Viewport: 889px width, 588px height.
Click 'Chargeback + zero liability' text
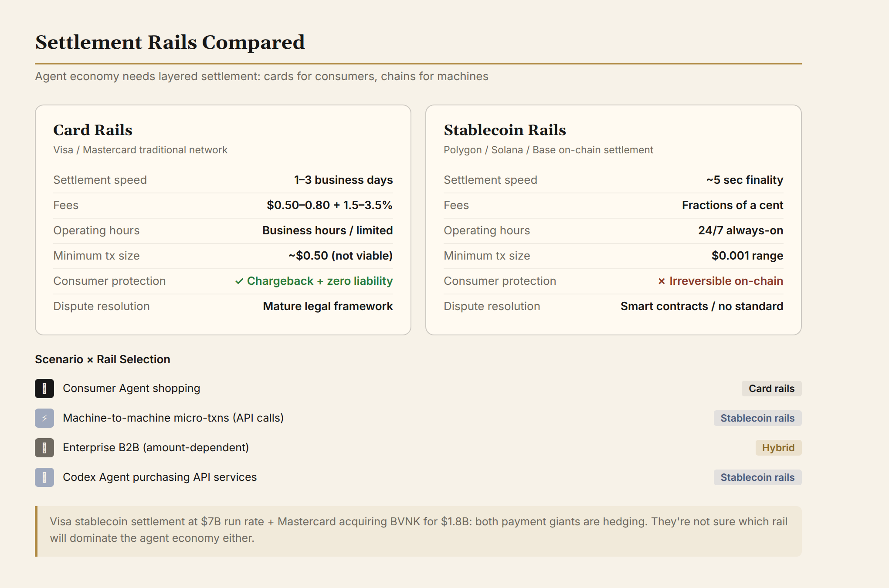[320, 281]
